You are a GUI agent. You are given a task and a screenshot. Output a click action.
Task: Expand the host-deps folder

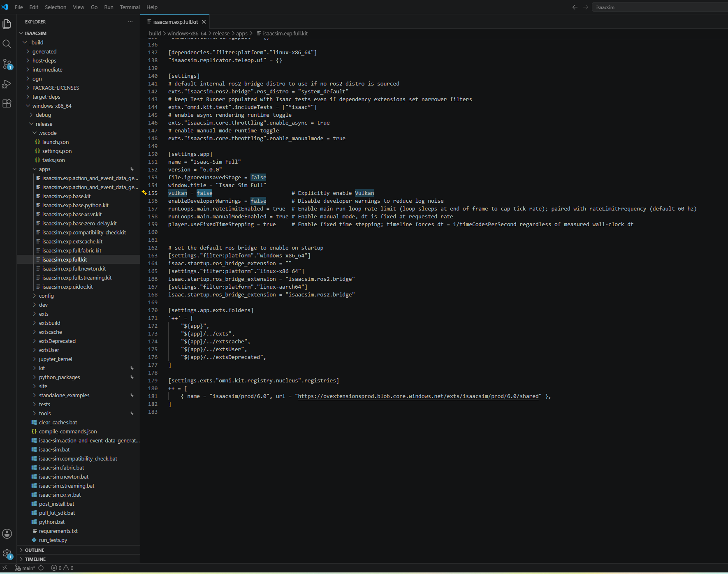coord(44,60)
